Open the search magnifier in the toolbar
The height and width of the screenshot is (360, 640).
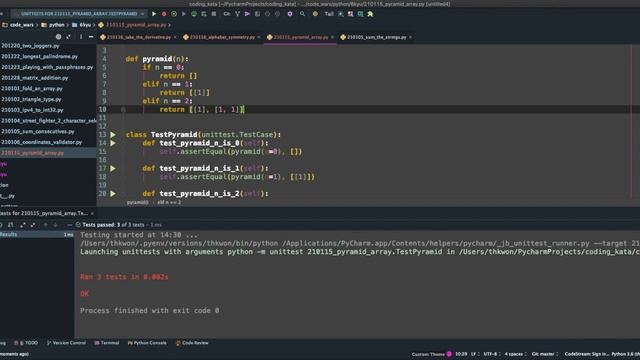[302, 14]
